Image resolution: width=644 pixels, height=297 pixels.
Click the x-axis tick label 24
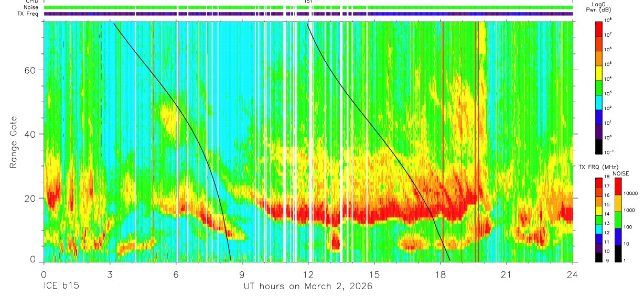(573, 274)
